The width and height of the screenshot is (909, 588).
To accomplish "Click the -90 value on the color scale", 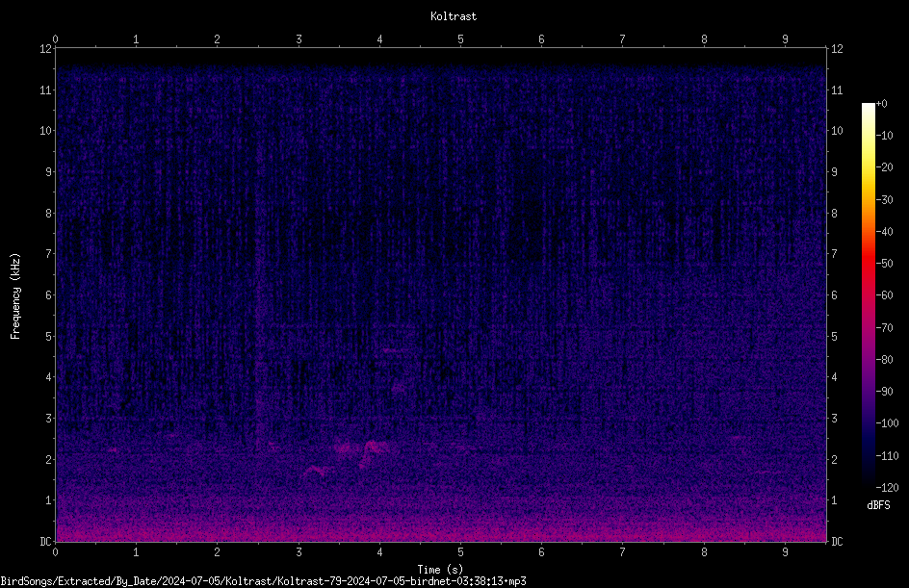I will (x=885, y=392).
